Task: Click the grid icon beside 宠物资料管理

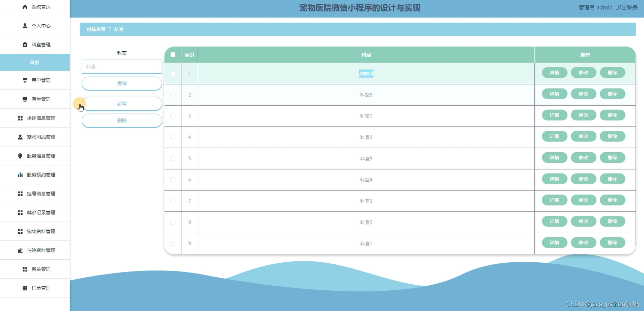Action: (x=20, y=232)
